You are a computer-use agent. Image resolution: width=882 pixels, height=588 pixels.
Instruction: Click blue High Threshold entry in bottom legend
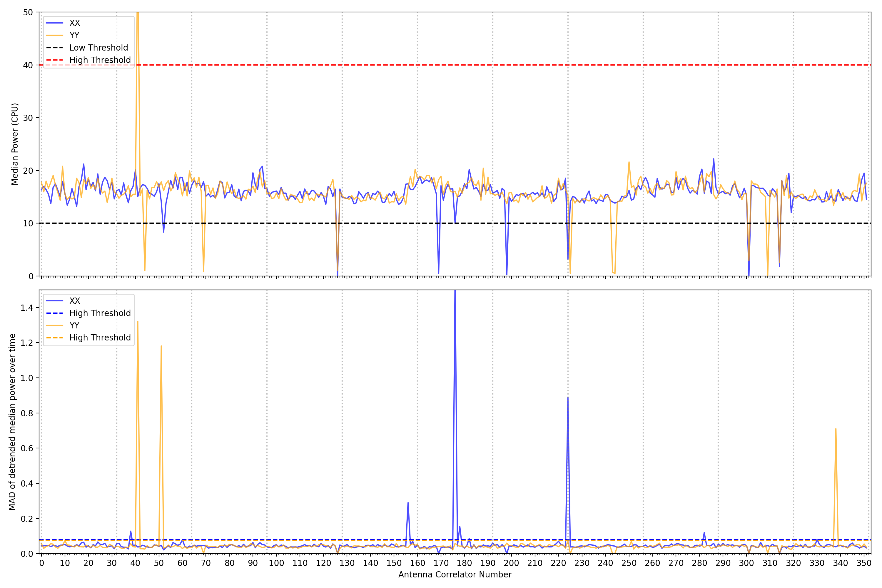100,313
